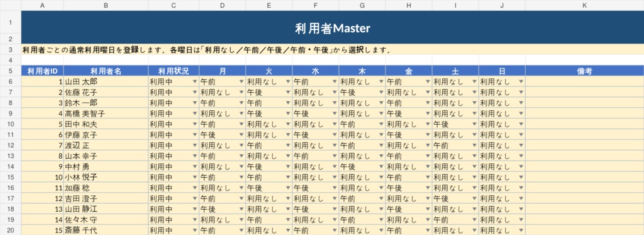Open 日 dropdown for 斎藤 千代
Viewport: 644px width, 235px height.
click(x=521, y=231)
